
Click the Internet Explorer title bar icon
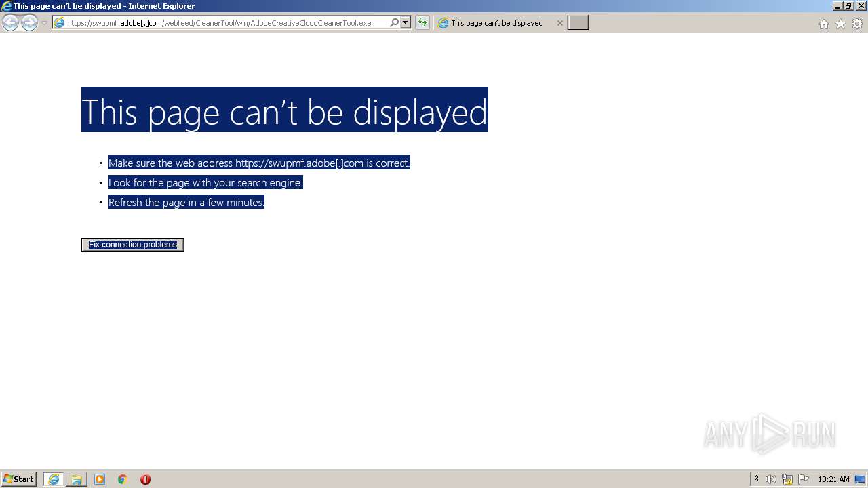[7, 6]
